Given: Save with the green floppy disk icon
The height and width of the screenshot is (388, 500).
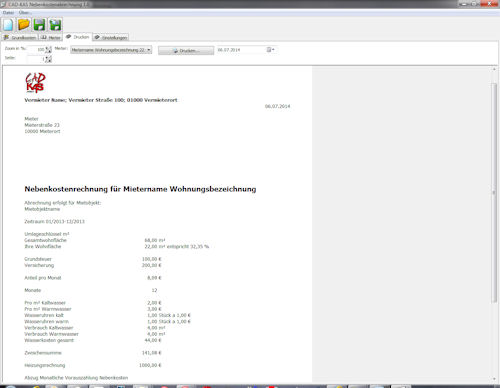Looking at the screenshot, I should click(x=39, y=25).
